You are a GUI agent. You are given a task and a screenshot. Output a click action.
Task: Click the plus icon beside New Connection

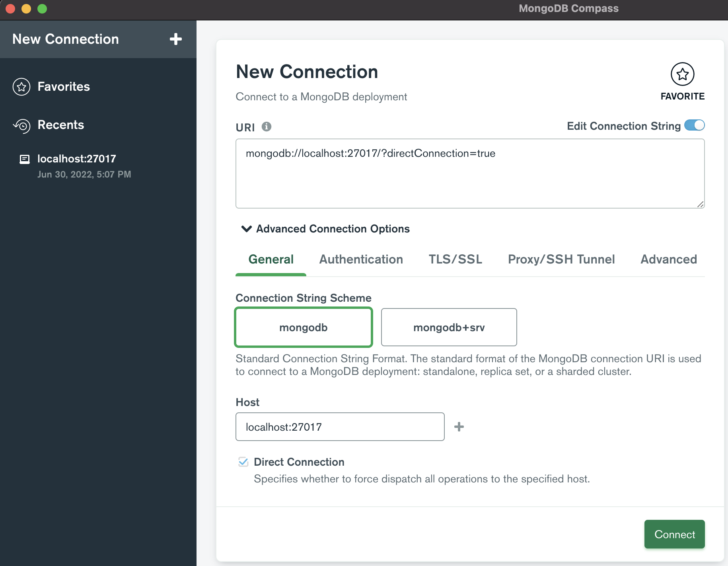pos(175,39)
